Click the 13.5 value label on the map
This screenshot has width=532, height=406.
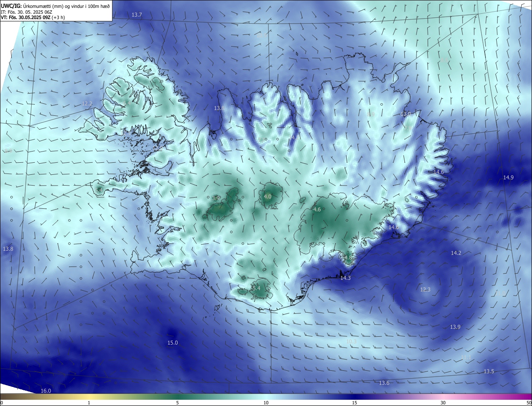(489, 371)
